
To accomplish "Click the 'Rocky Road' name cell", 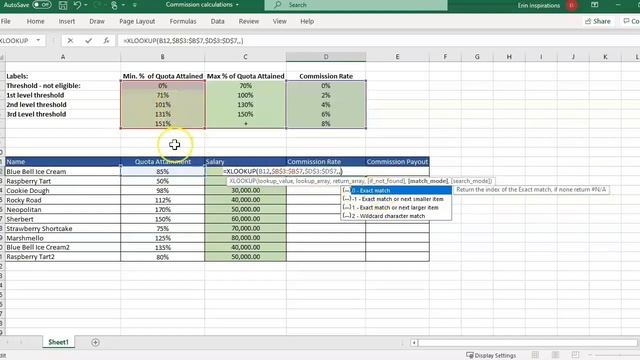I will click(63, 200).
